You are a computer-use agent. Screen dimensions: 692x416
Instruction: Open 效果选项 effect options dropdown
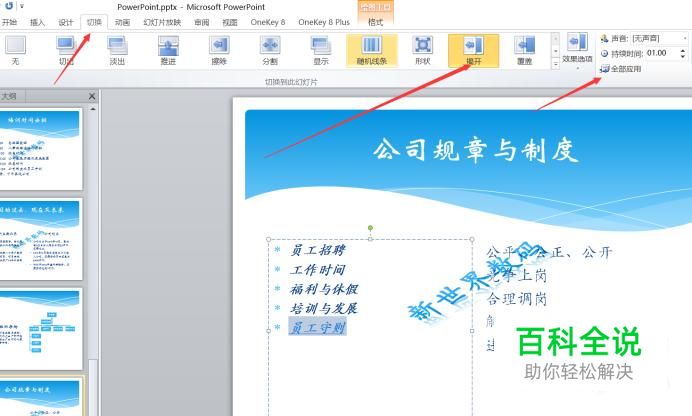tap(577, 51)
